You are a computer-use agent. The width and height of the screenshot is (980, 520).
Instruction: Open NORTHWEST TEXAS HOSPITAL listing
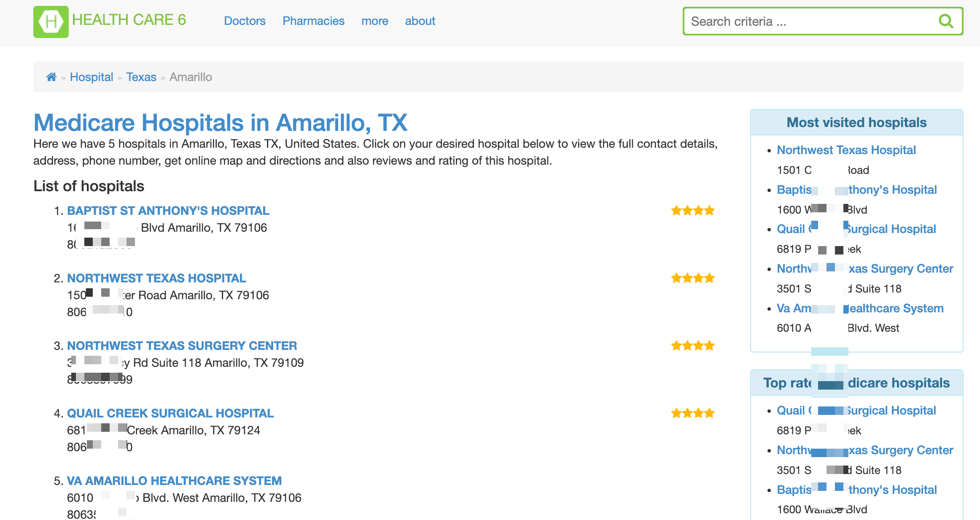coord(156,278)
